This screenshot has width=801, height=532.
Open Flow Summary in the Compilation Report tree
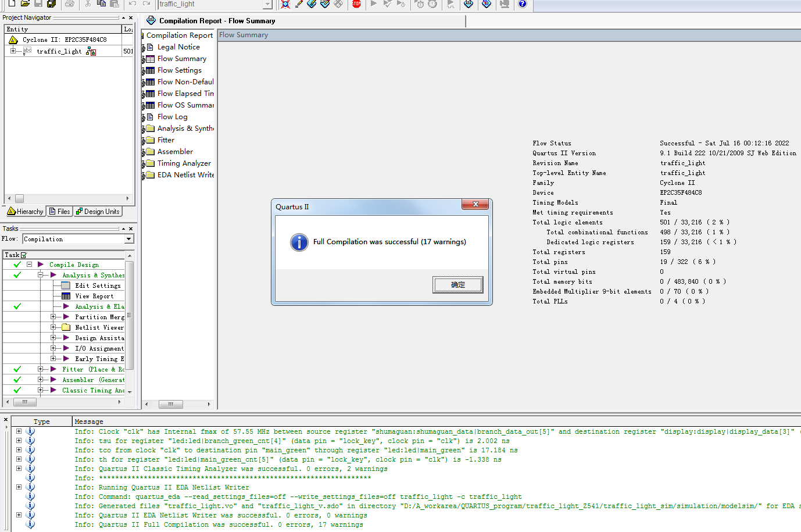pyautogui.click(x=181, y=59)
